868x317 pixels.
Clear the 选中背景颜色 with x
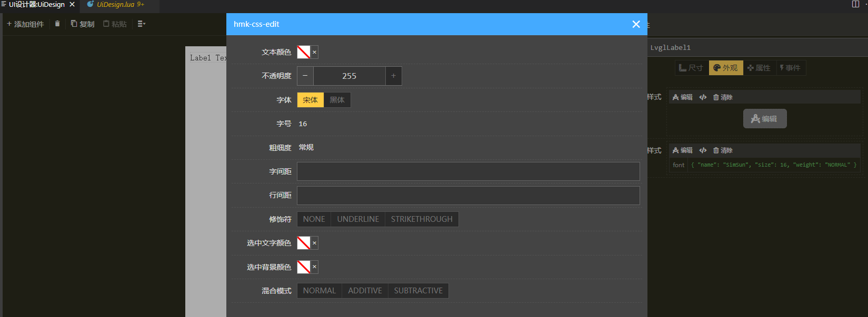click(x=314, y=267)
